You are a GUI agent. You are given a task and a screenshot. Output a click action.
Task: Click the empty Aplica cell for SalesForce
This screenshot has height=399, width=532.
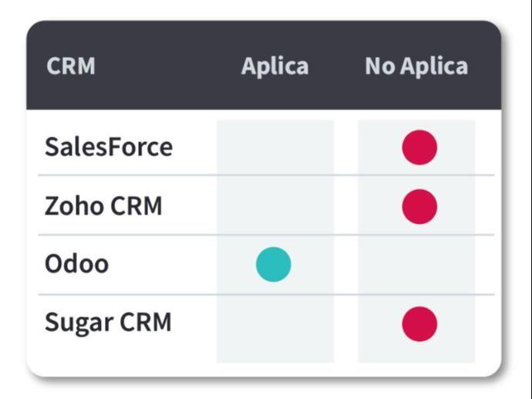tap(274, 147)
